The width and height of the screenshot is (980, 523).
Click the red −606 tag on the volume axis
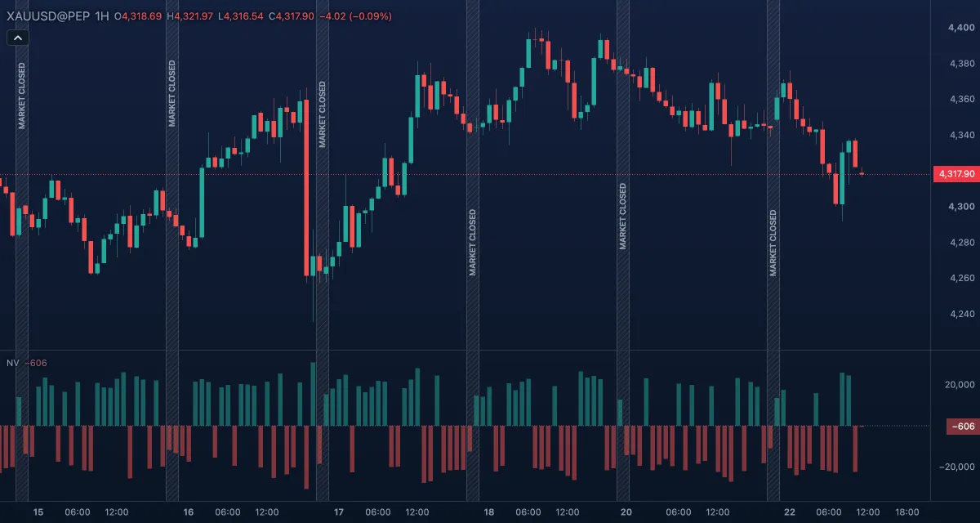(962, 426)
